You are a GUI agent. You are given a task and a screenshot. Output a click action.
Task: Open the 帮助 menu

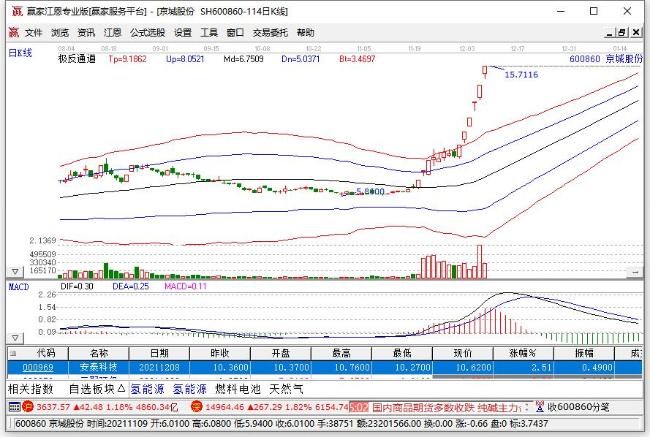(x=306, y=33)
